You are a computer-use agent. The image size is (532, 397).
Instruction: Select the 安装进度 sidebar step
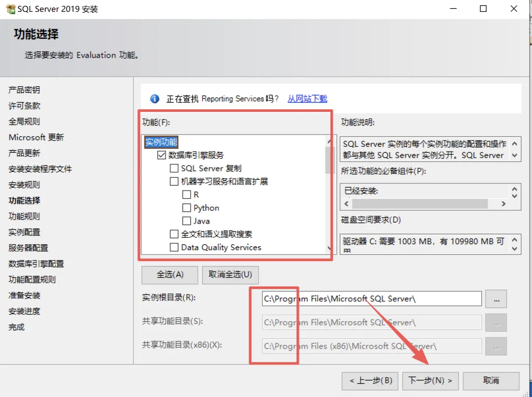click(x=24, y=311)
